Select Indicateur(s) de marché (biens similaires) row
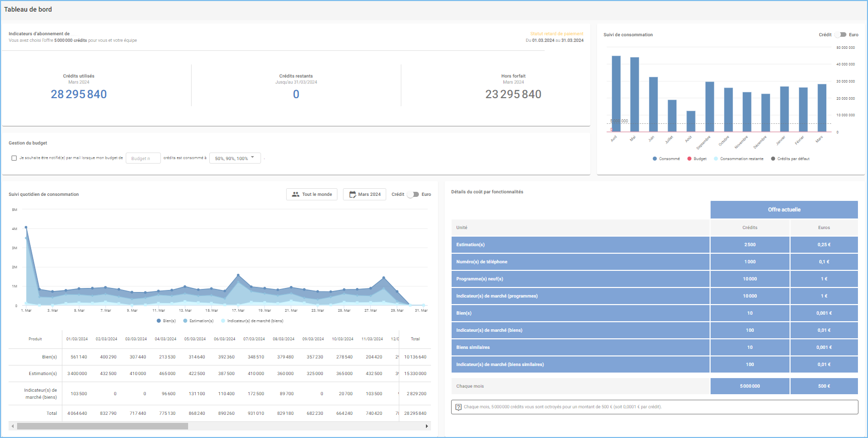Screen dimensions: 868x438 click(654, 364)
